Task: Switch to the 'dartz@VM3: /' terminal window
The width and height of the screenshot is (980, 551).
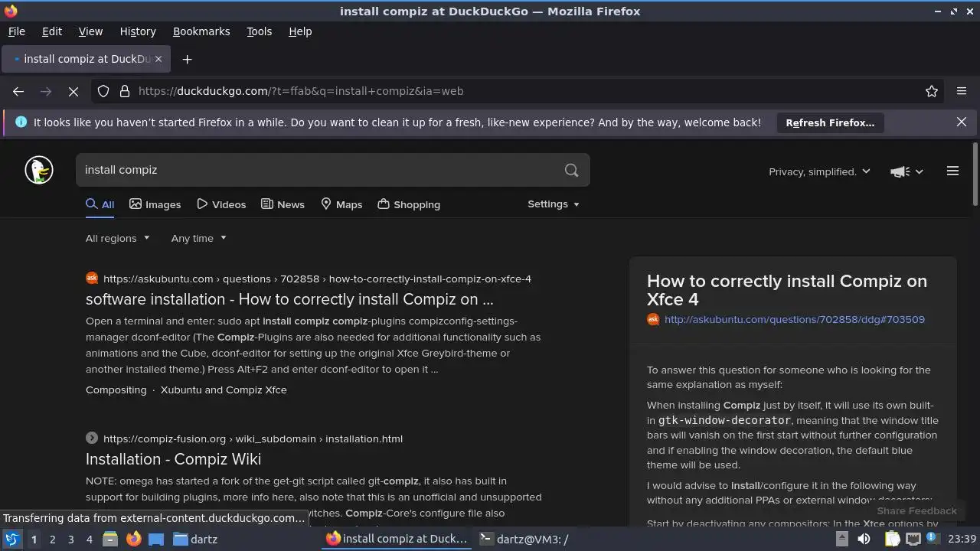Action: pos(524,539)
